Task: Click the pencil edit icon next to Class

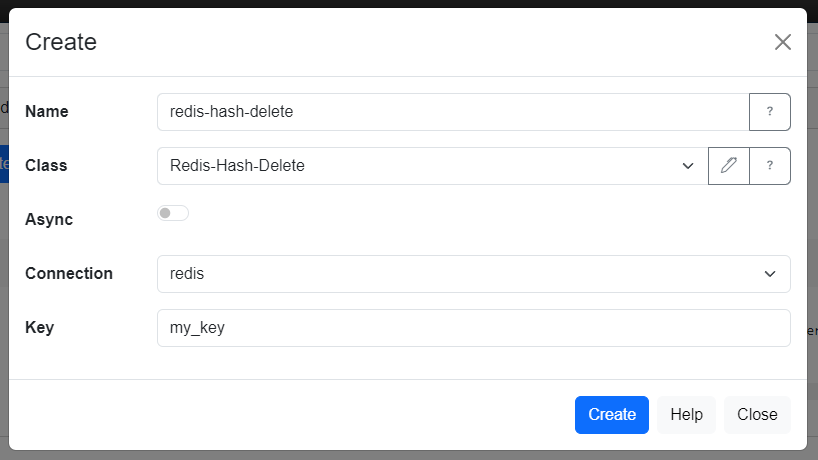Action: point(728,166)
